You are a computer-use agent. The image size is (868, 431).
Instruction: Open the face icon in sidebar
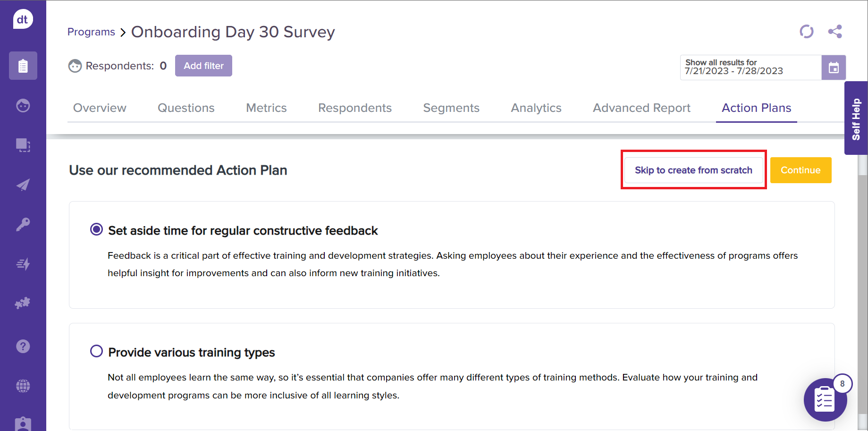[23, 105]
